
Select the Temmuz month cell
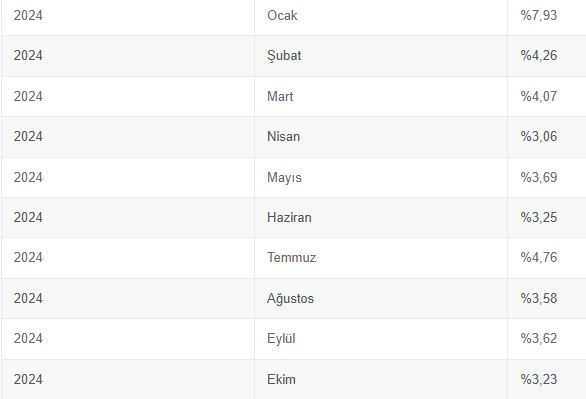coord(381,258)
